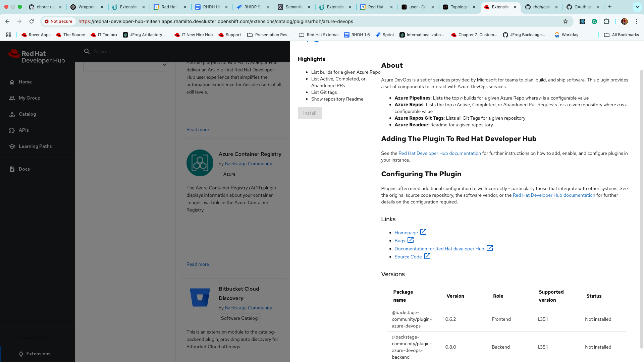Open Source Code link
The width and height of the screenshot is (644, 362).
pyautogui.click(x=408, y=257)
